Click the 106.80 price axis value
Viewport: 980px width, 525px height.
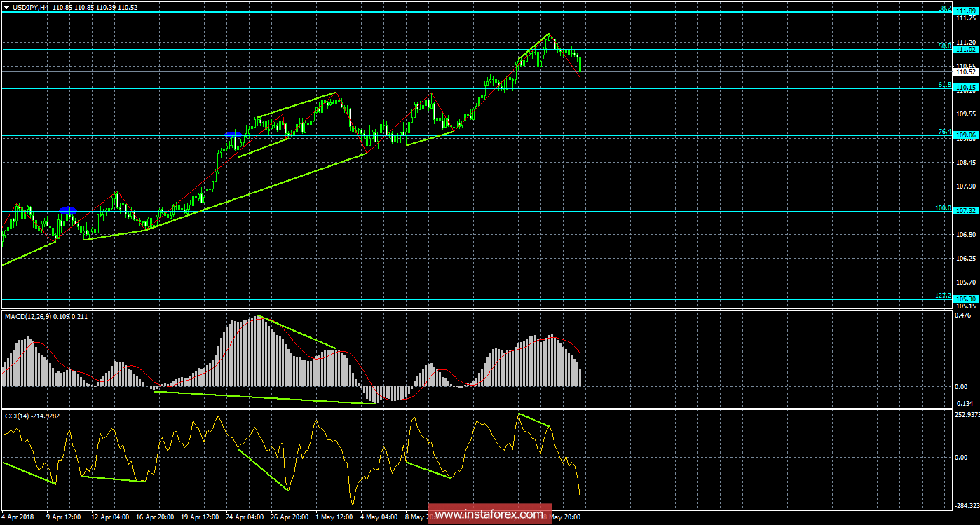coord(965,234)
